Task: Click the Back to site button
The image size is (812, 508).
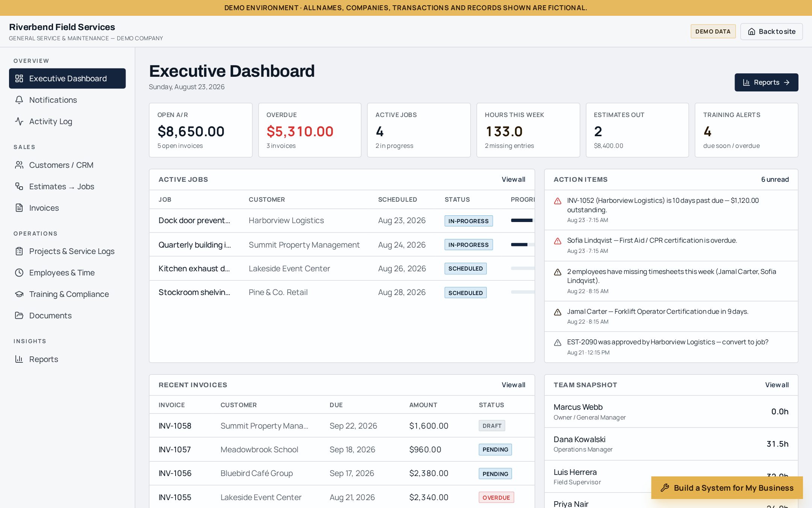Action: (771, 32)
